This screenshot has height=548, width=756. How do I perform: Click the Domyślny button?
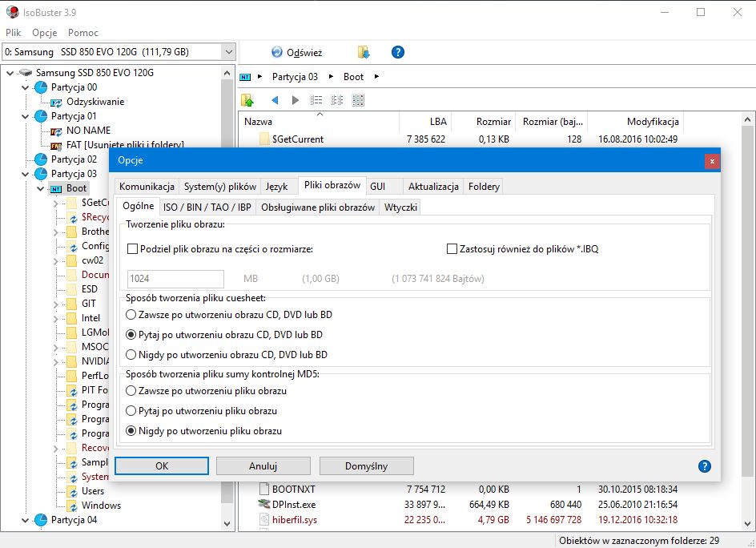pyautogui.click(x=367, y=466)
